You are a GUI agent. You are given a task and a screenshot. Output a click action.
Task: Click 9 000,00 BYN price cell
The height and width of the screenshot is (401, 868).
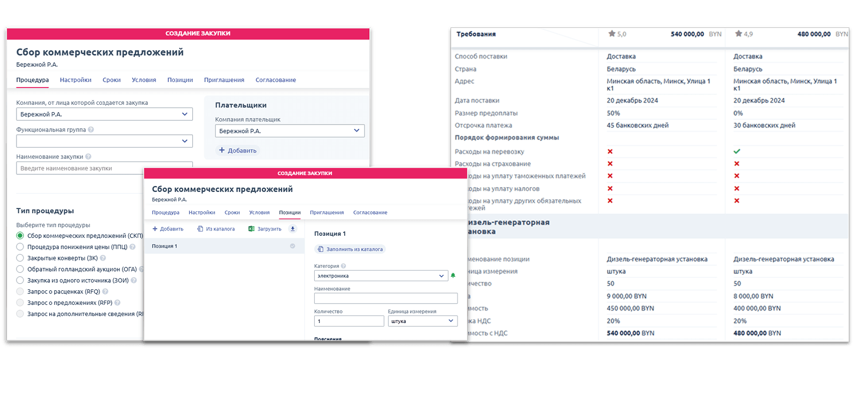click(626, 296)
